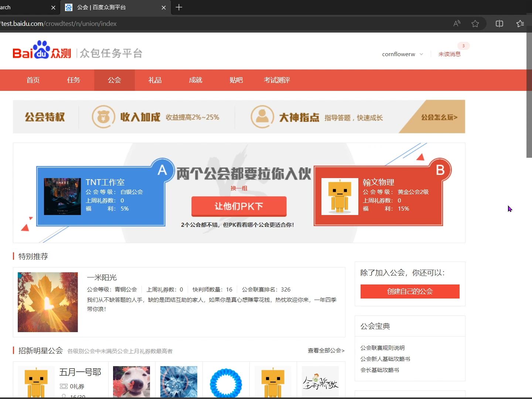
Task: Open 五月一号耶 guild name
Action: [x=80, y=372]
